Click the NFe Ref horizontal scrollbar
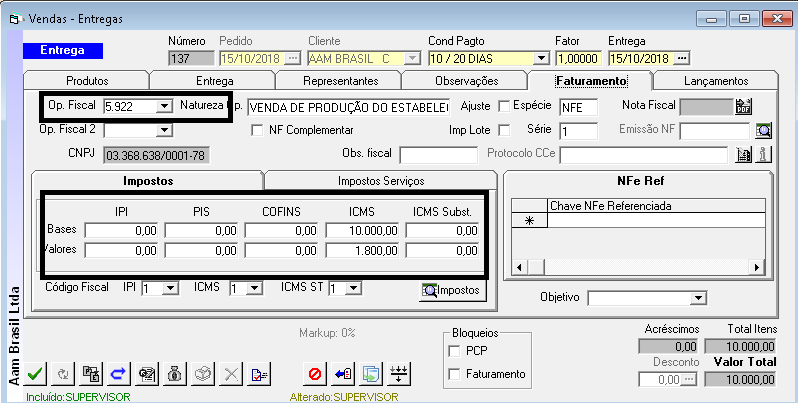This screenshot has height=403, width=798. pos(640,268)
